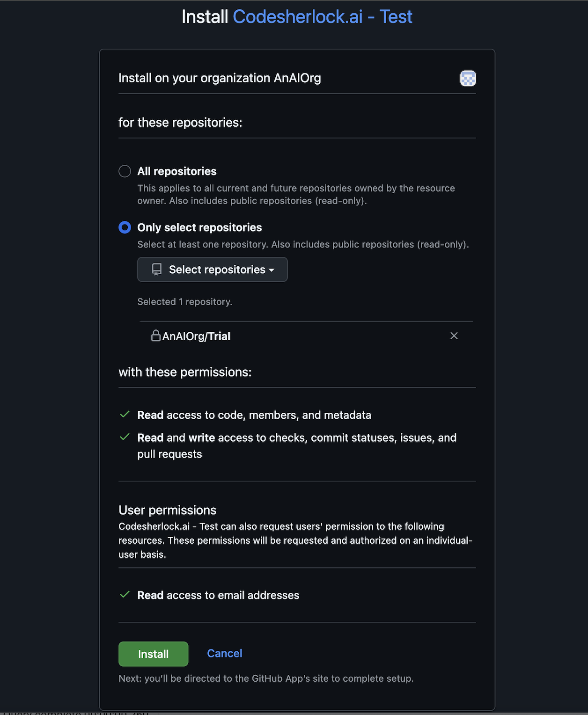
Task: Select the Only select repositories radio button
Action: 125,227
